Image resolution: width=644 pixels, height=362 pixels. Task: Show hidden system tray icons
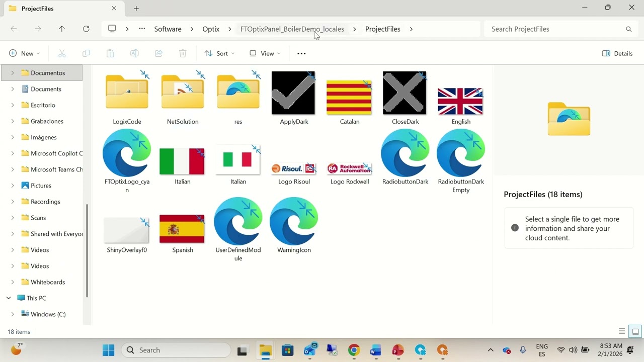pos(491,350)
